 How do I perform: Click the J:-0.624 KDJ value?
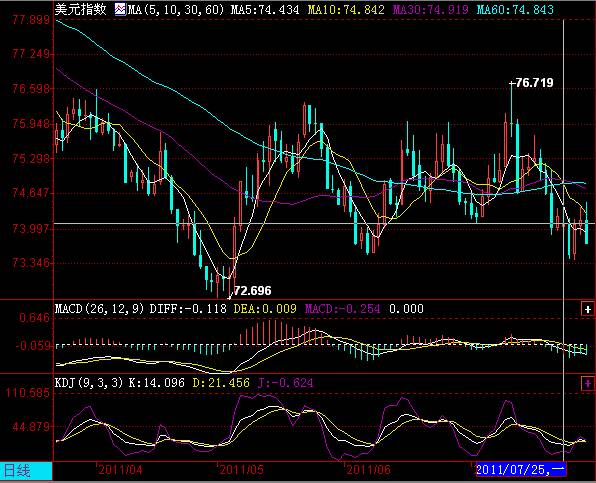click(286, 383)
